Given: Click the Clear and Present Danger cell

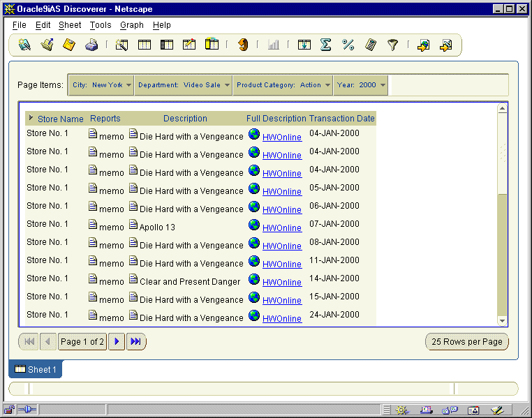Looking at the screenshot, I should pyautogui.click(x=190, y=282).
